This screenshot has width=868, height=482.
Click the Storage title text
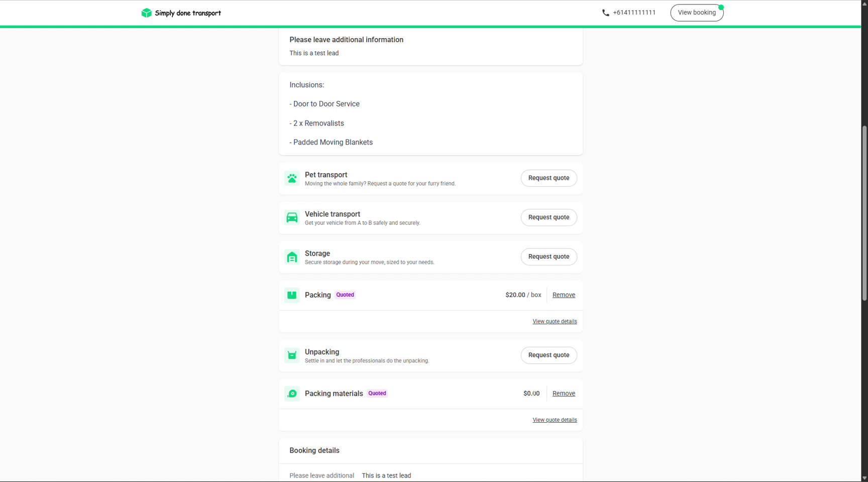click(x=317, y=254)
